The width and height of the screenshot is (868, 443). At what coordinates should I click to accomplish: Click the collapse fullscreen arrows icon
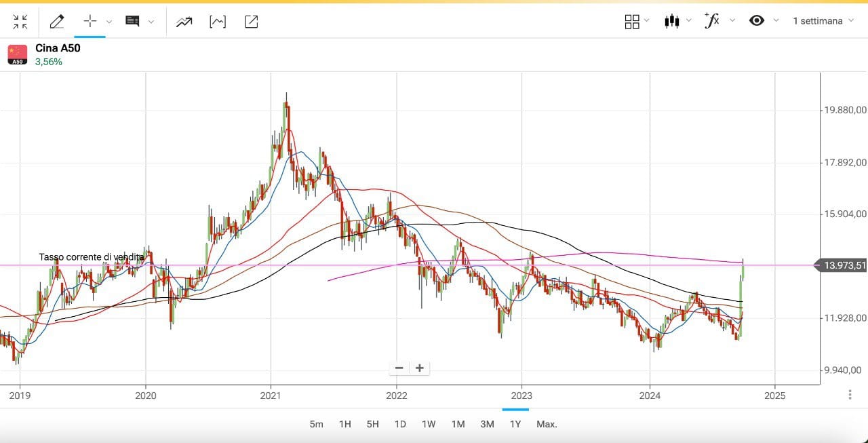click(20, 22)
